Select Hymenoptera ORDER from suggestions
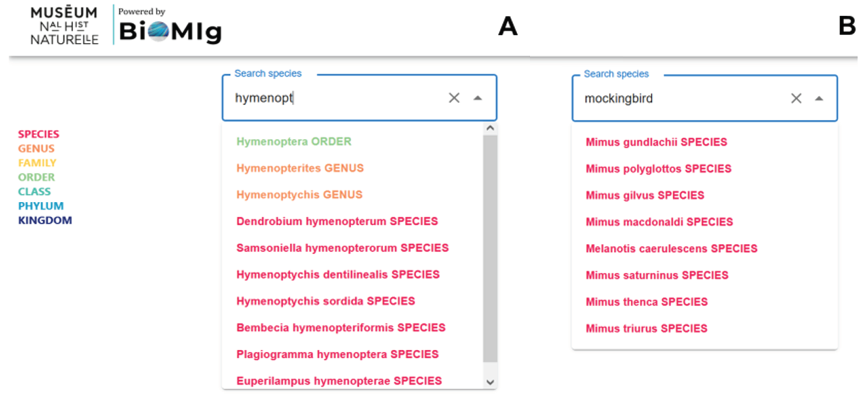 coord(294,141)
